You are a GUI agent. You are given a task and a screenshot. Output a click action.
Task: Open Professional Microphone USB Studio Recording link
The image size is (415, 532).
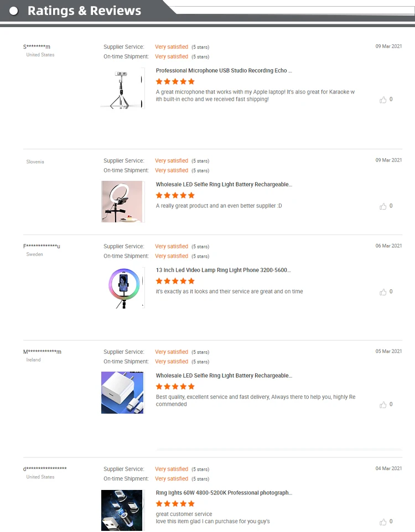224,71
